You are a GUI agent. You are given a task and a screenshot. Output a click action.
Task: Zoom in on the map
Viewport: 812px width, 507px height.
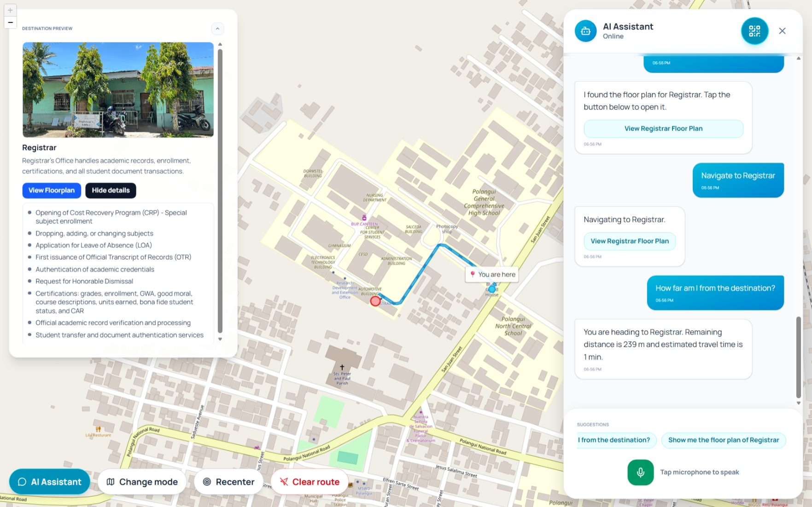pos(10,10)
